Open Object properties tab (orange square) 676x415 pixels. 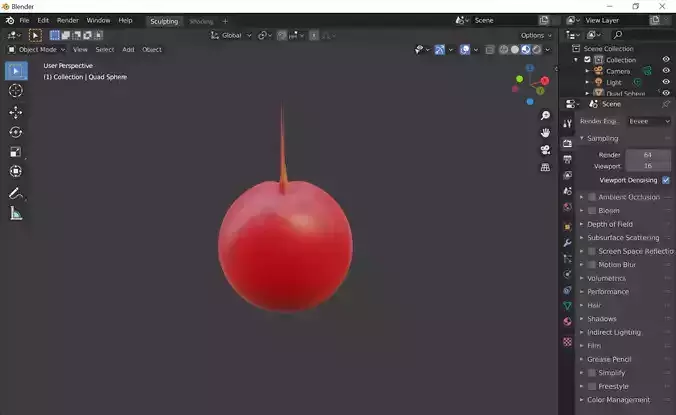click(x=567, y=226)
